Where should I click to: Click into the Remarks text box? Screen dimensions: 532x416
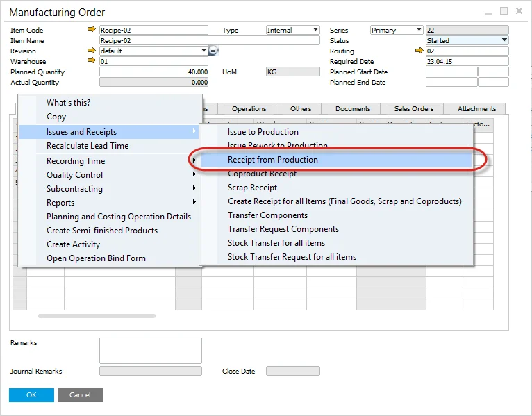click(x=150, y=351)
